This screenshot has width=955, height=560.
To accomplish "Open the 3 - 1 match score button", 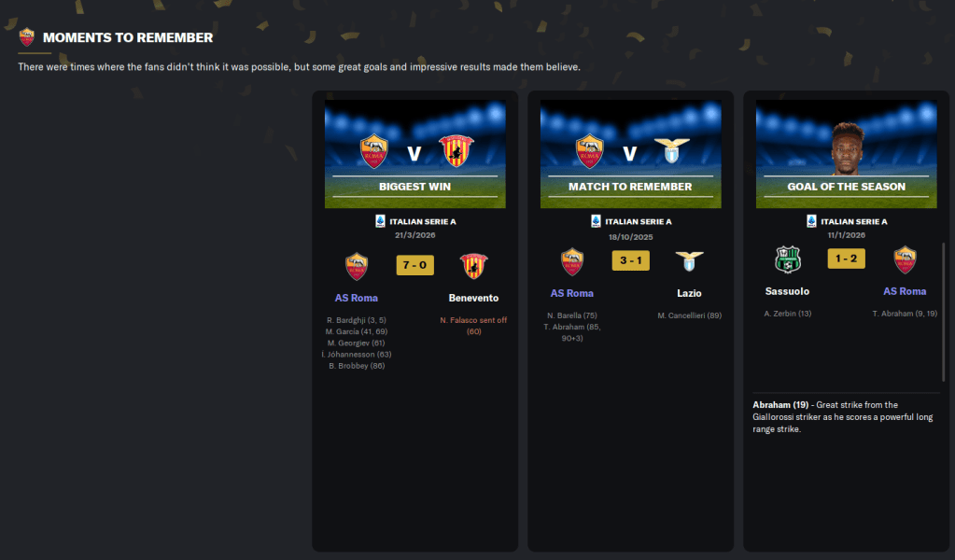I will (630, 260).
